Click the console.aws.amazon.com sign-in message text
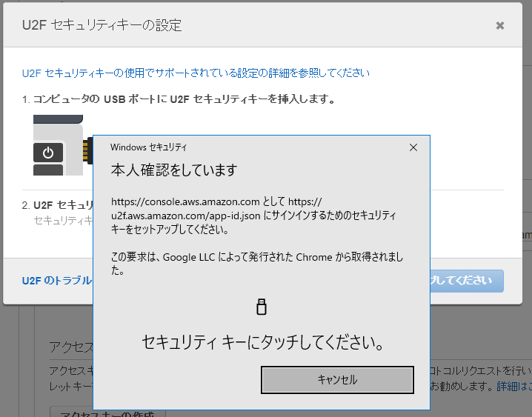This screenshot has width=532, height=417. point(253,216)
